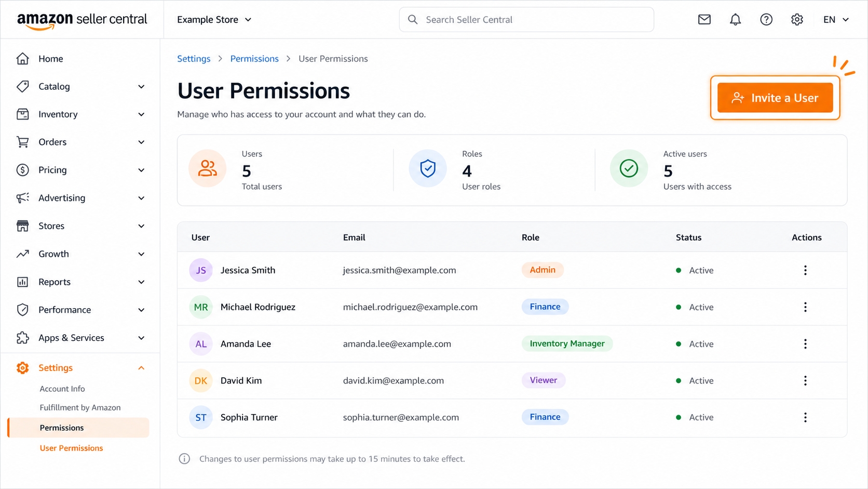This screenshot has width=868, height=489.
Task: Click Michael Rodriguez's Finance role badge
Action: pyautogui.click(x=545, y=307)
